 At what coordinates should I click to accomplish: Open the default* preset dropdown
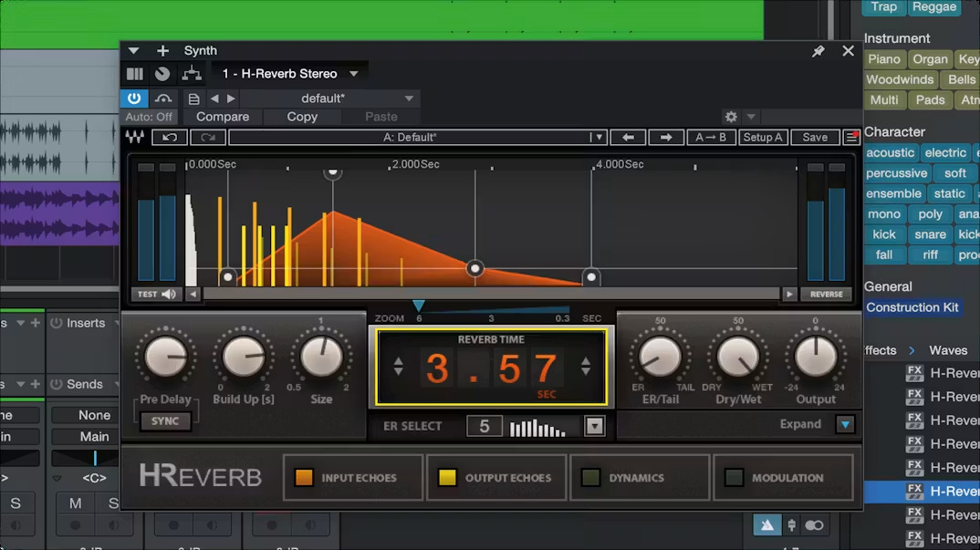409,99
